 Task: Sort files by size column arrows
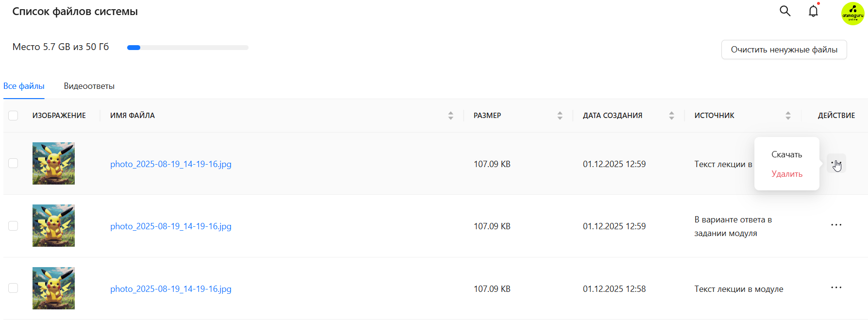560,116
